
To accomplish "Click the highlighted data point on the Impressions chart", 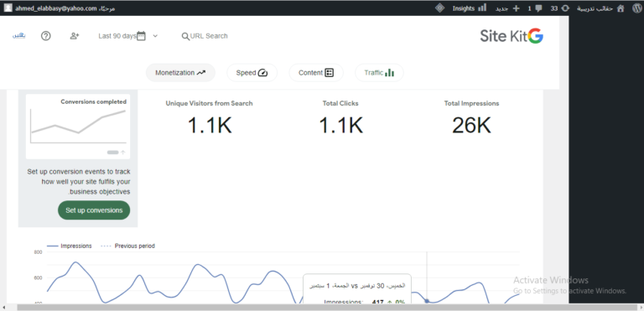I will 427,301.
